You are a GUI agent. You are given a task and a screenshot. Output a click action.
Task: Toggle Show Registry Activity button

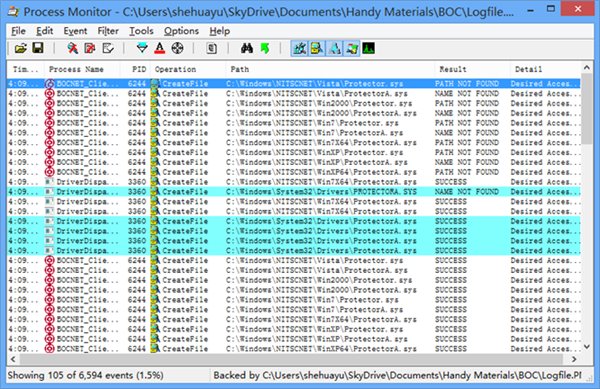300,49
